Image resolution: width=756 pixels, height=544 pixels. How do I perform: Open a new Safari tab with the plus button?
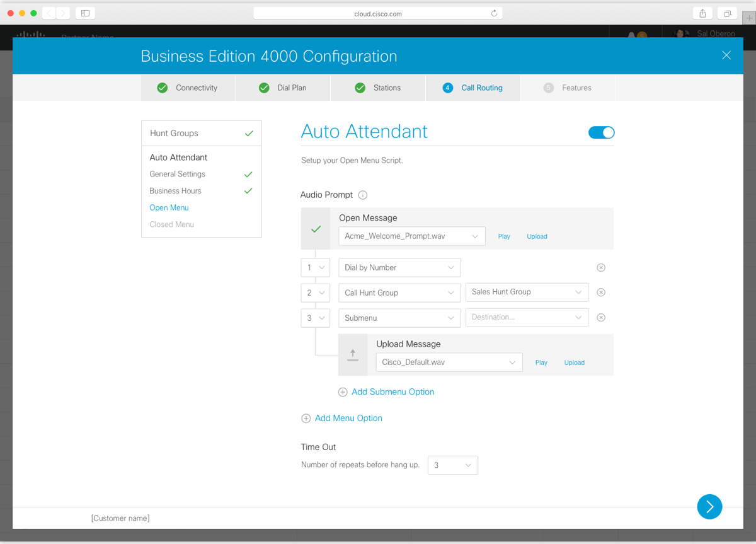749,18
